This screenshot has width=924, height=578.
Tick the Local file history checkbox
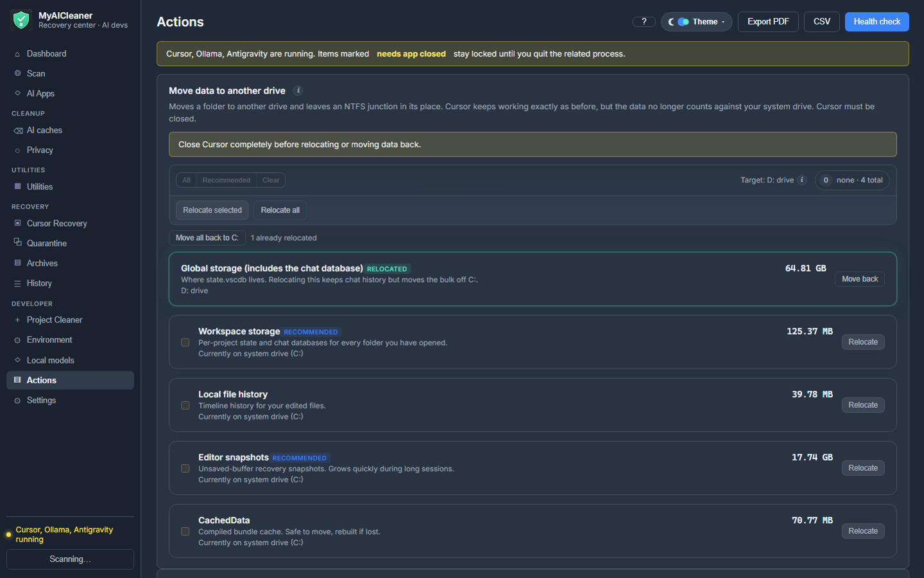(185, 405)
